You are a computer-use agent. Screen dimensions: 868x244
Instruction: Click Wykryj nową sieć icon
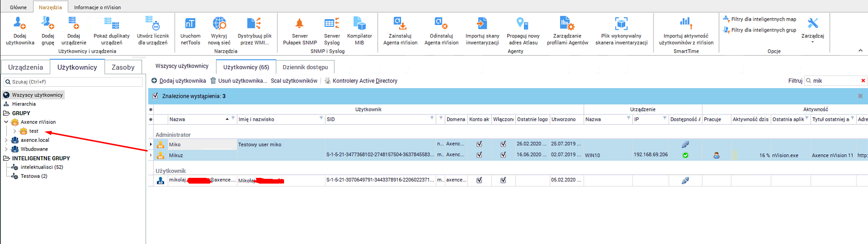219,24
